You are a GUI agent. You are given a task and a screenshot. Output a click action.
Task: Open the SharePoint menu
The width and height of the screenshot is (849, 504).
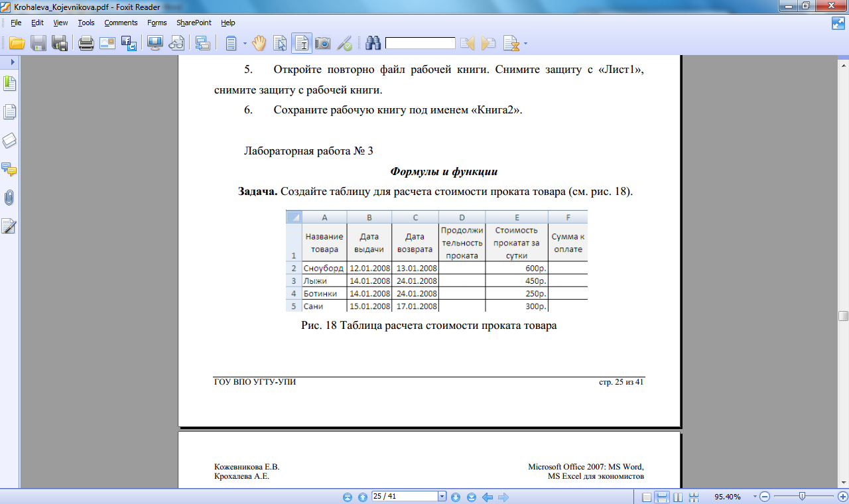pyautogui.click(x=194, y=23)
